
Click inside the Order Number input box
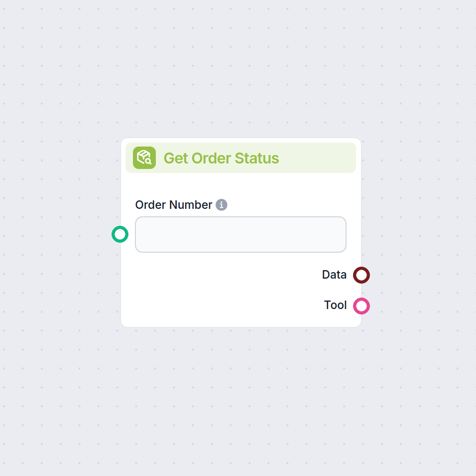tap(240, 234)
